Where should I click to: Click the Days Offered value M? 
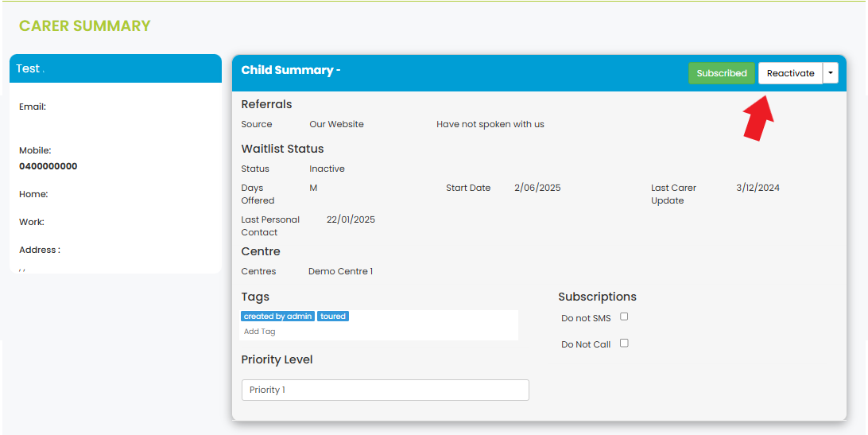pyautogui.click(x=313, y=188)
